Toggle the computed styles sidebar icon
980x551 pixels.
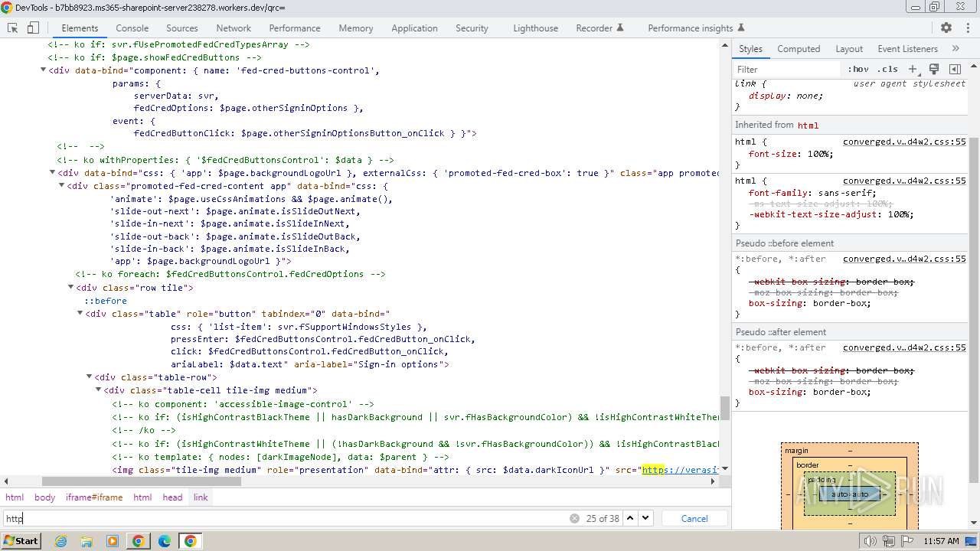955,69
